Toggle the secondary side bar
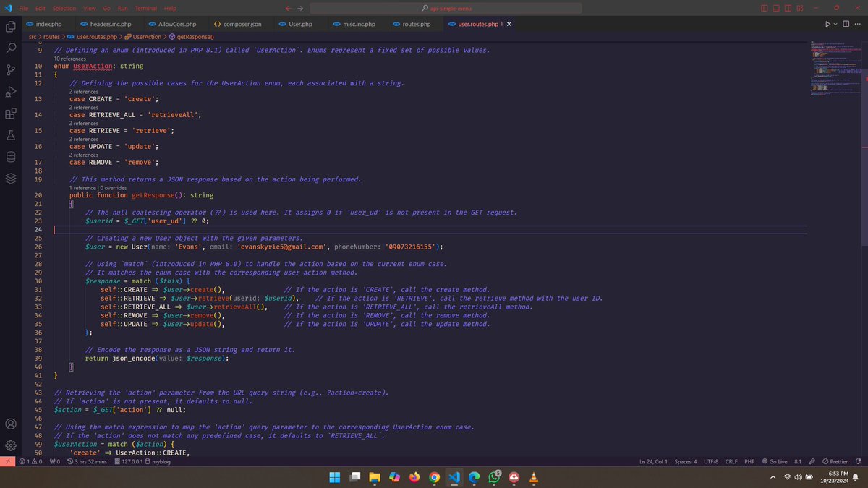This screenshot has width=868, height=488. click(788, 7)
